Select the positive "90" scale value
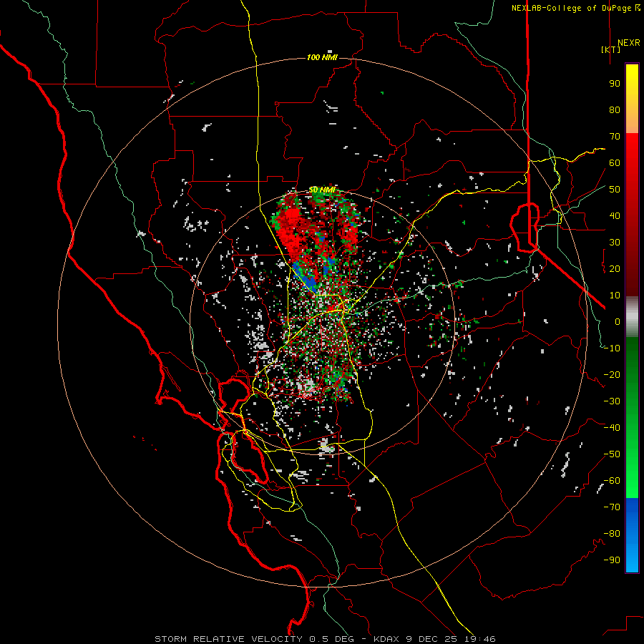 [615, 84]
